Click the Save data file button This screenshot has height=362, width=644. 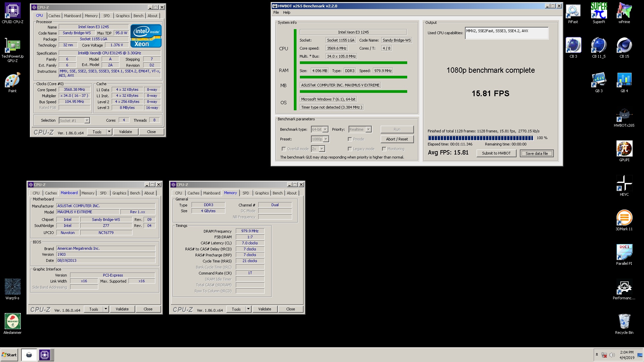537,153
